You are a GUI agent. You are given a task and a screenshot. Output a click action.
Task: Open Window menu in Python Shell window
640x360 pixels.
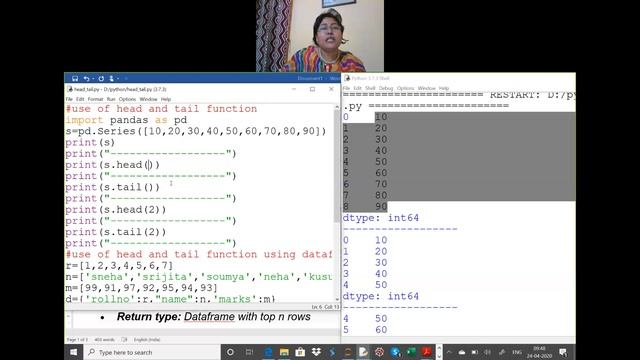click(x=427, y=88)
